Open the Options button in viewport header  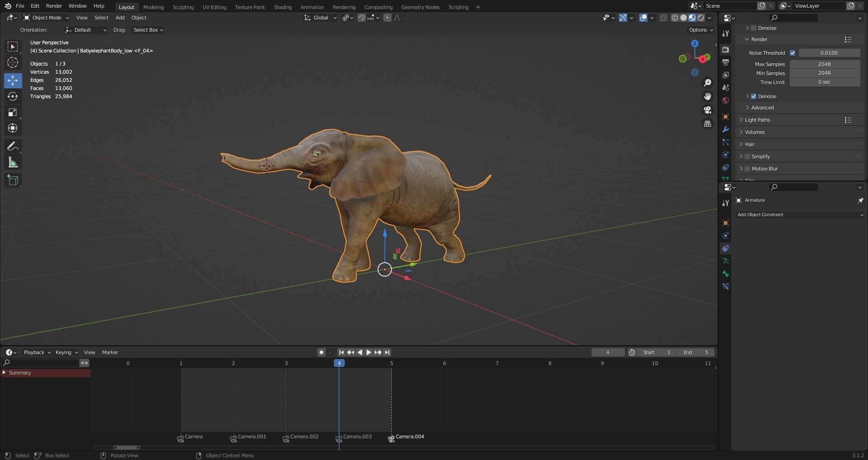click(x=701, y=30)
